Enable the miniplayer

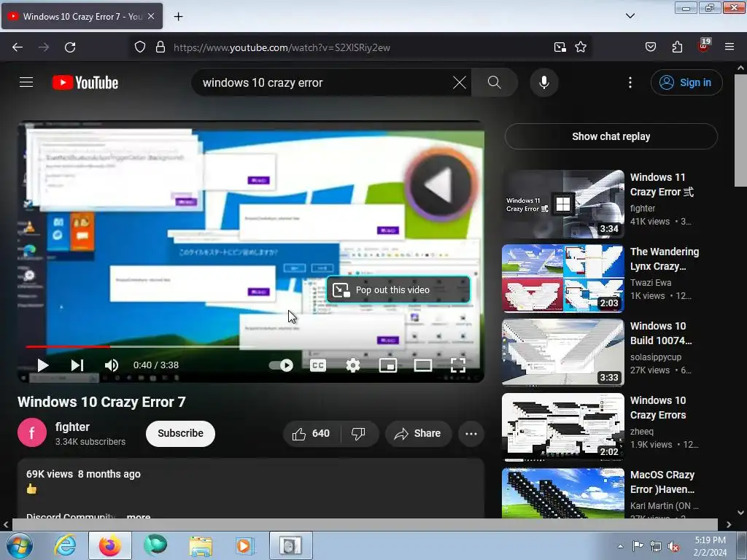(388, 365)
